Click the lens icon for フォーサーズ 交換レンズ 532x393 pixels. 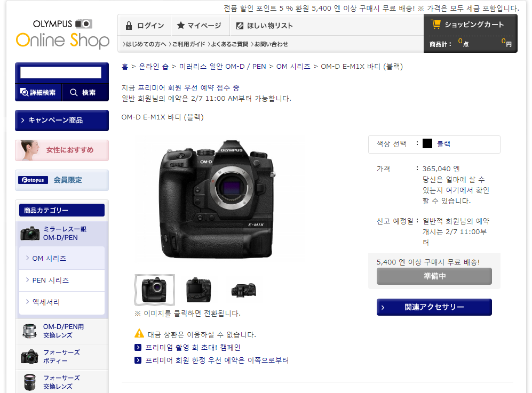click(30, 382)
